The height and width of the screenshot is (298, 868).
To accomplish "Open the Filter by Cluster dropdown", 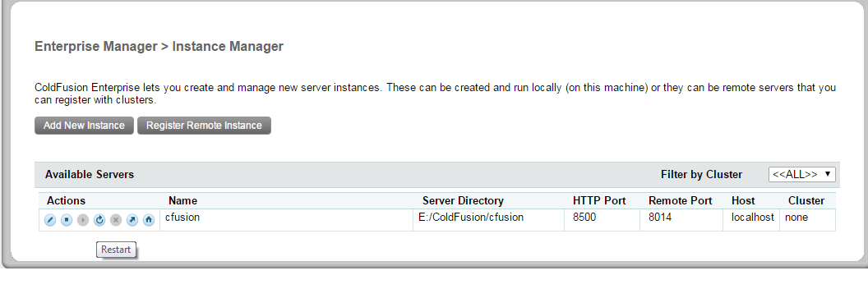I will click(x=801, y=174).
